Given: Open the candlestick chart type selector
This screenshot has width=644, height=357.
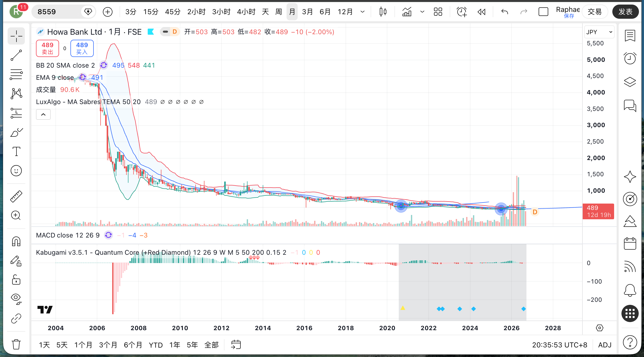Looking at the screenshot, I should (383, 12).
